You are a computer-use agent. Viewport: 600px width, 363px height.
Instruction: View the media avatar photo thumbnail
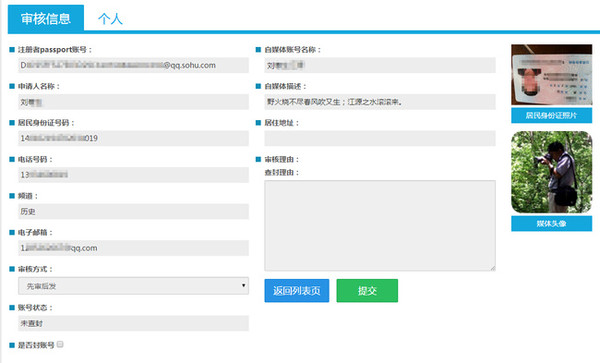(x=551, y=172)
